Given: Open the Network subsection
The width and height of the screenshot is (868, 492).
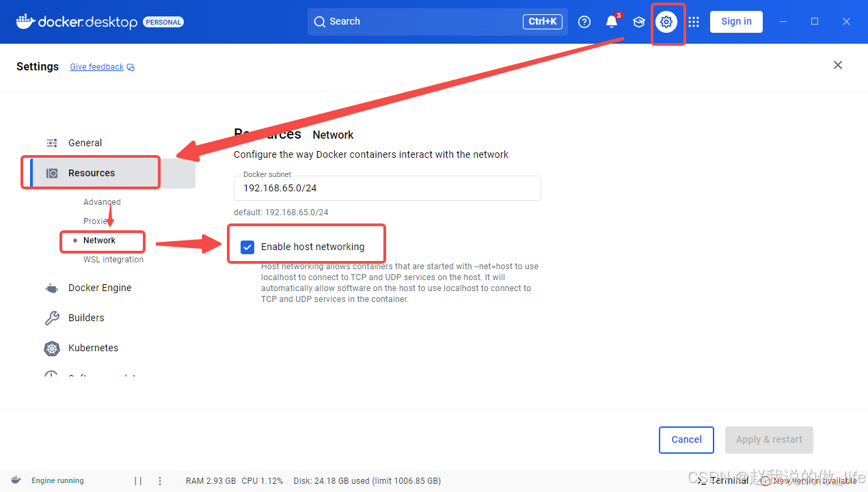Looking at the screenshot, I should pos(100,241).
